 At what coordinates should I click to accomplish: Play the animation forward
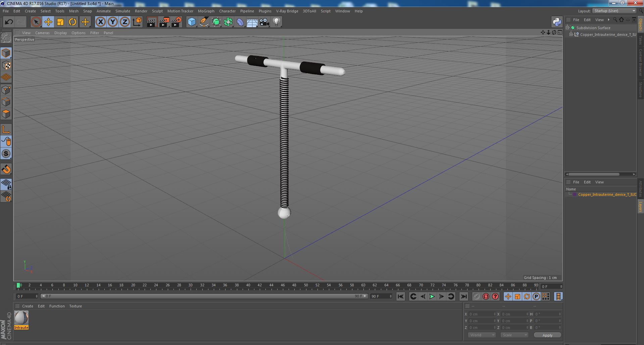(432, 296)
